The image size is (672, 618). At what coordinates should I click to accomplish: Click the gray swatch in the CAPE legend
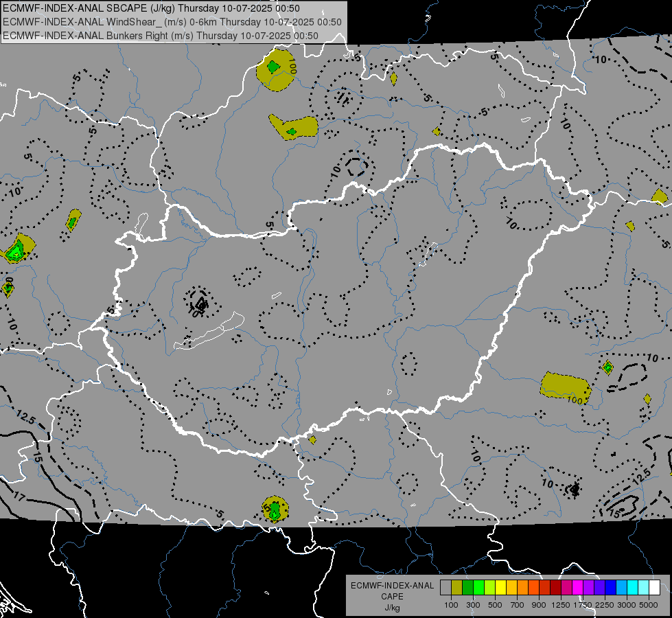point(445,587)
